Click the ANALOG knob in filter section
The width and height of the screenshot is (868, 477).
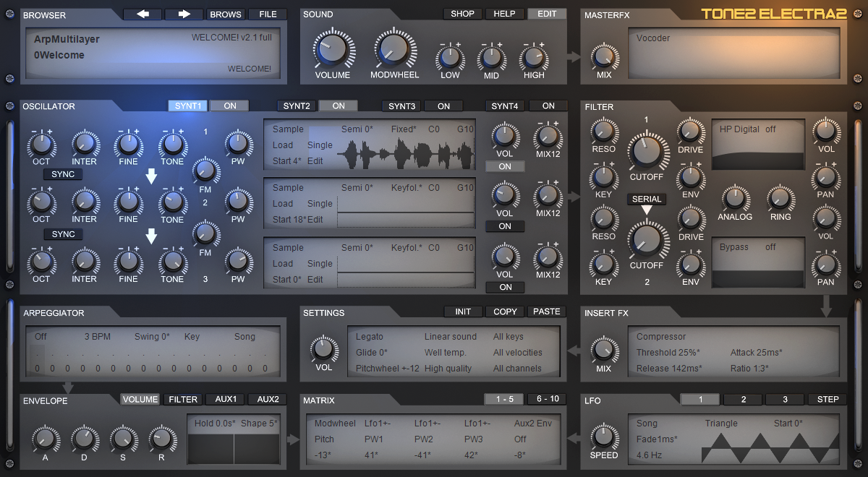(734, 198)
